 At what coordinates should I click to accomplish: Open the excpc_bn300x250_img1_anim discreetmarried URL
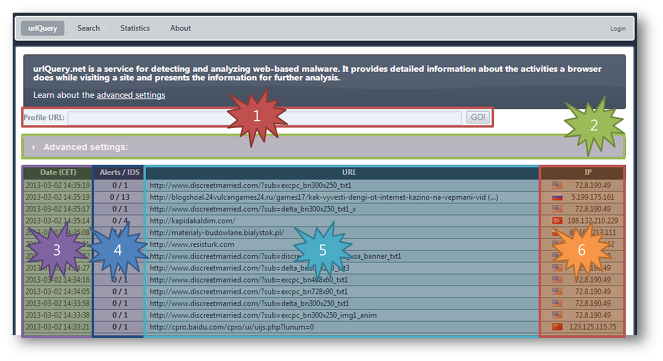click(x=263, y=315)
